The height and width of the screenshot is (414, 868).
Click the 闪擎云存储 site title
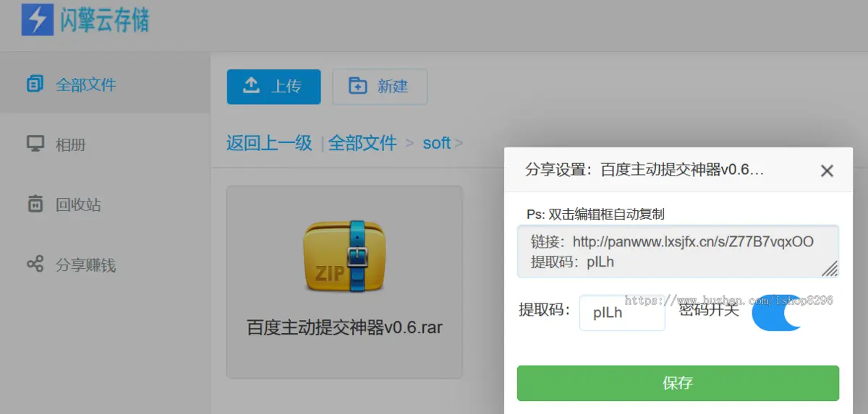tap(105, 20)
